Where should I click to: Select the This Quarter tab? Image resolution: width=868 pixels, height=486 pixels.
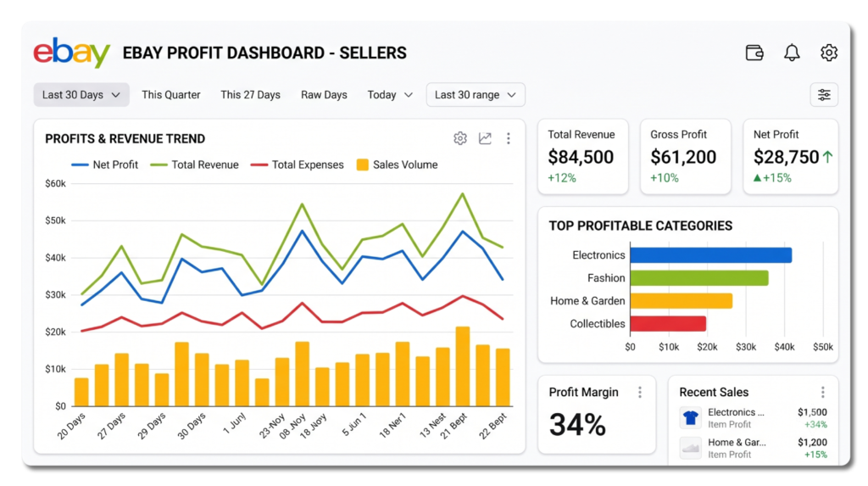pos(171,95)
